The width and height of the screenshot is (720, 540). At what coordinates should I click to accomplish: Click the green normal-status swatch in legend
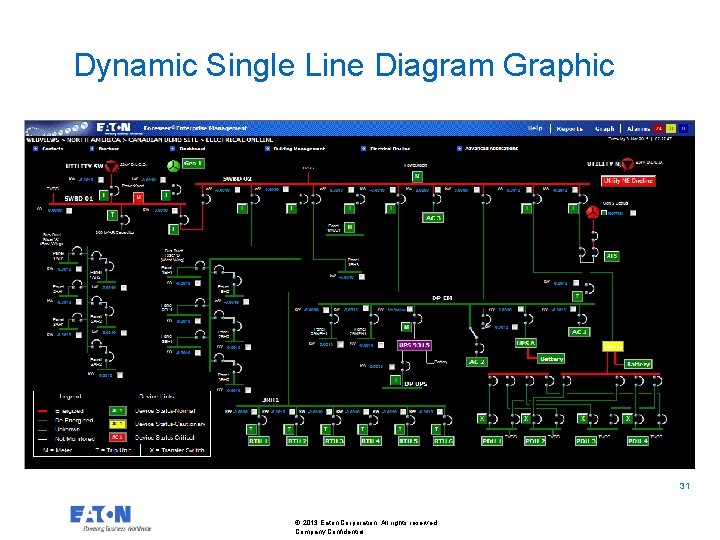118,411
